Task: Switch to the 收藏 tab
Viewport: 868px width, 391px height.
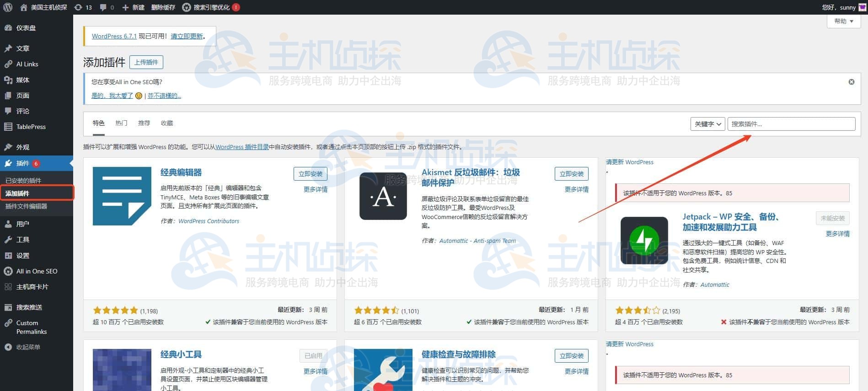Action: pos(167,123)
